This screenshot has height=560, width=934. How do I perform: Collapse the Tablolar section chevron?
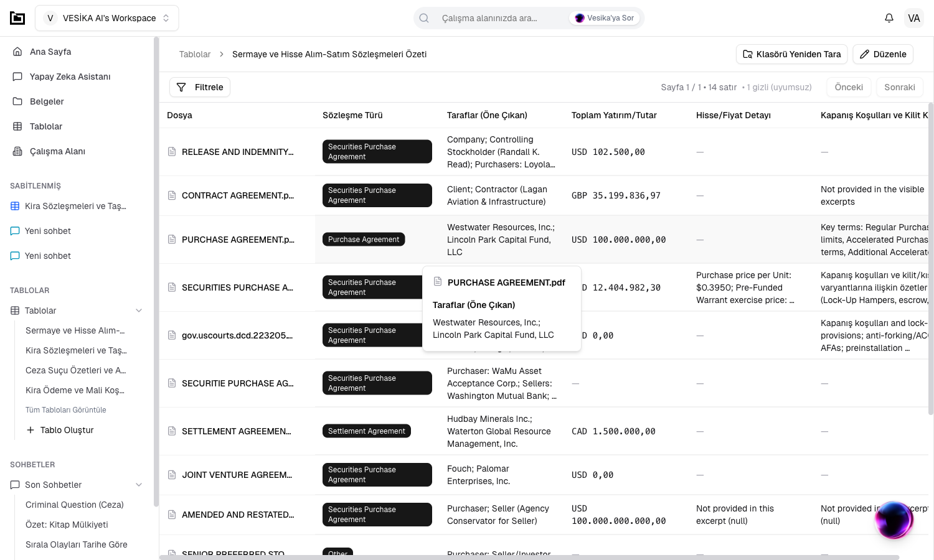(139, 310)
